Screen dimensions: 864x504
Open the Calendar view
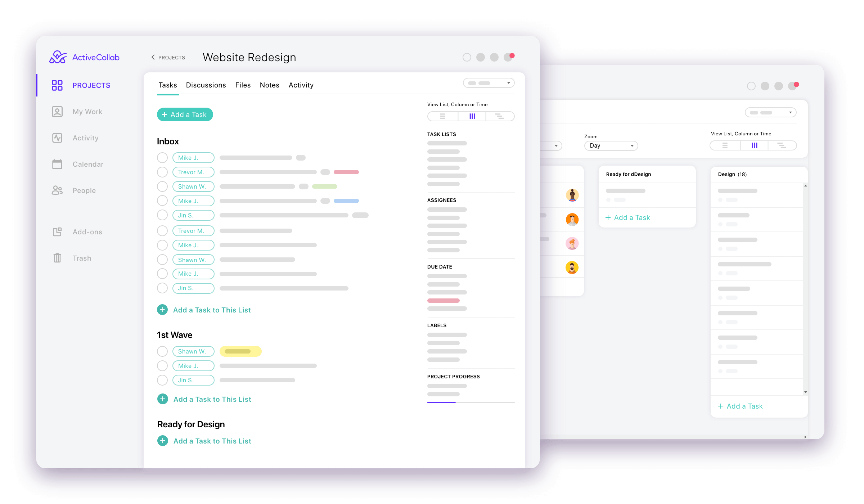click(x=87, y=164)
